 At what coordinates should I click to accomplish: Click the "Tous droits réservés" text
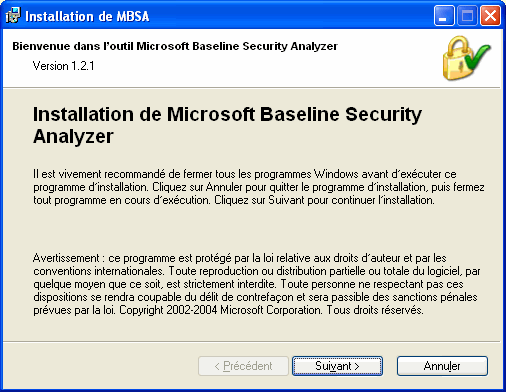[375, 310]
